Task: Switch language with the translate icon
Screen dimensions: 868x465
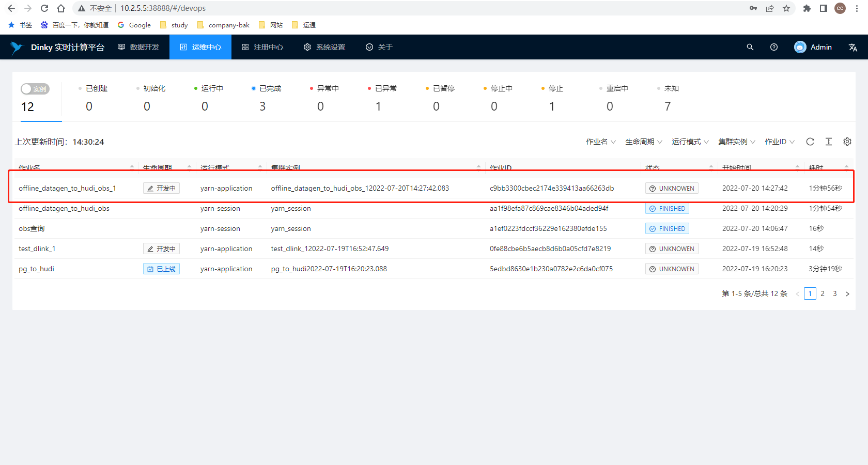Action: (853, 48)
